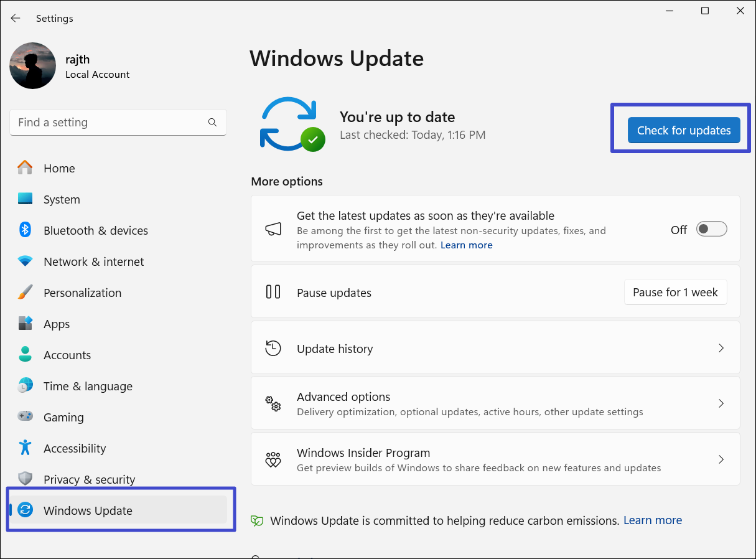This screenshot has width=756, height=559.
Task: Open Advanced options chevron arrow
Action: click(x=721, y=403)
